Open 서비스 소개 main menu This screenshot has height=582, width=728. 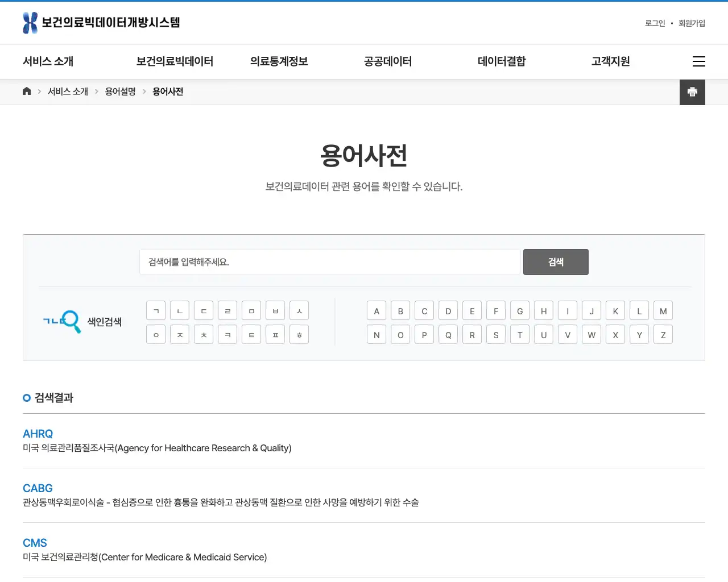pyautogui.click(x=48, y=61)
